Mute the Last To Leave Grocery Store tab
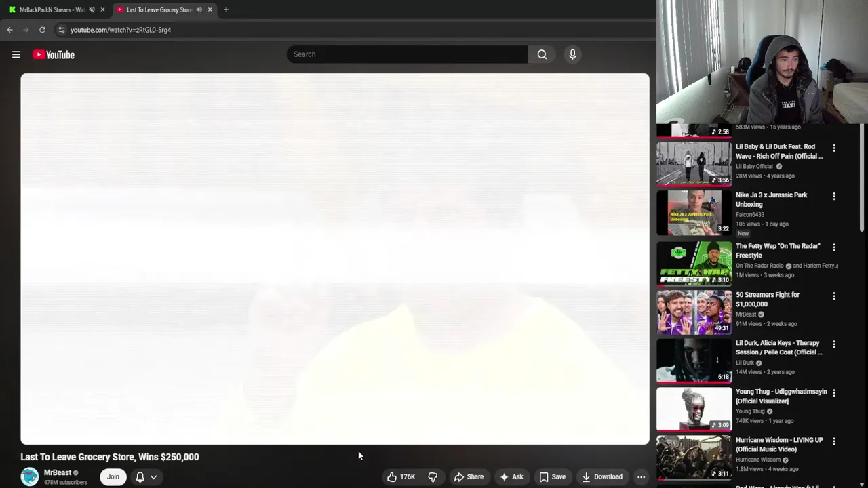Viewport: 868px width, 488px height. [x=199, y=9]
